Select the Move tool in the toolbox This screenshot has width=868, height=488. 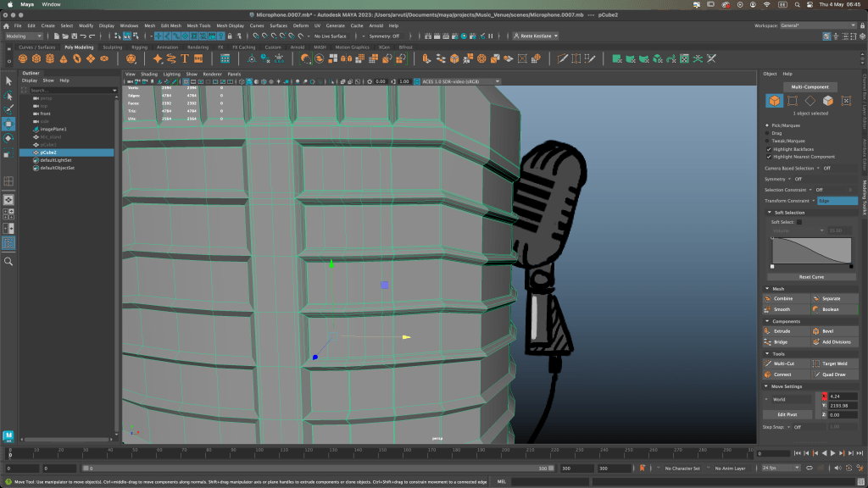point(8,124)
